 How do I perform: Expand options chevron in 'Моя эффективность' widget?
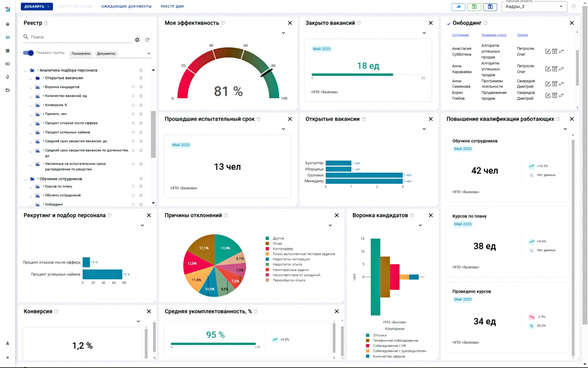283,33
